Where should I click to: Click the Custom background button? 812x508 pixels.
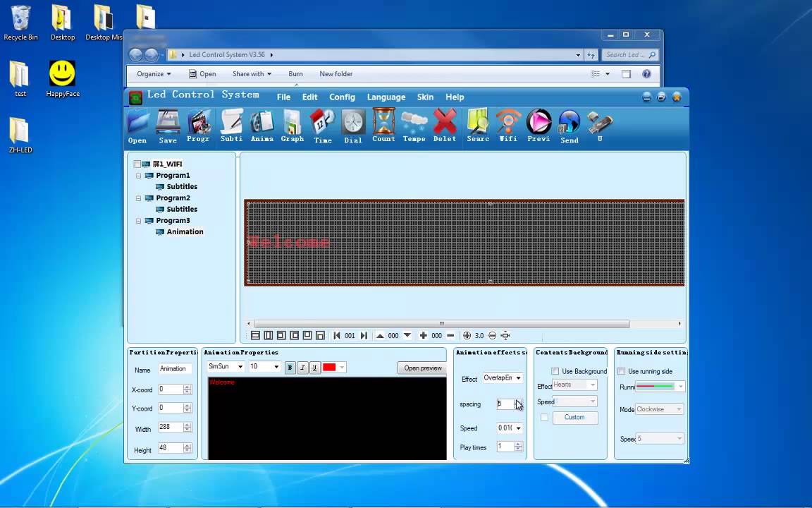tap(575, 417)
